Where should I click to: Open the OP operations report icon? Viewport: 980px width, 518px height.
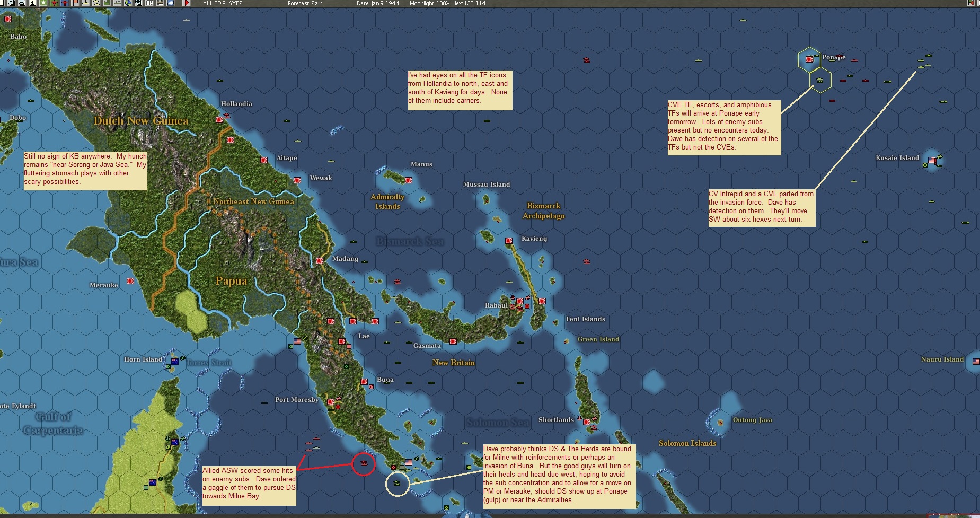click(x=149, y=4)
